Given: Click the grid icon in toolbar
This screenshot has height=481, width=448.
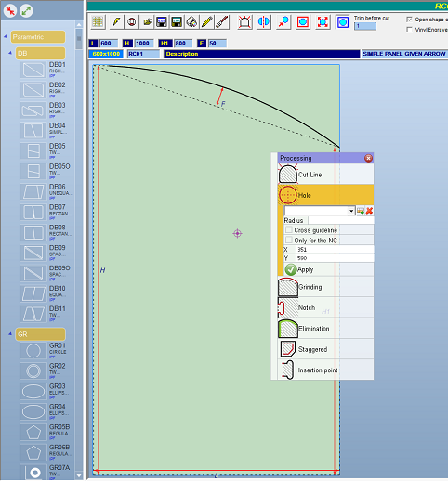Looking at the screenshot, I should point(98,22).
